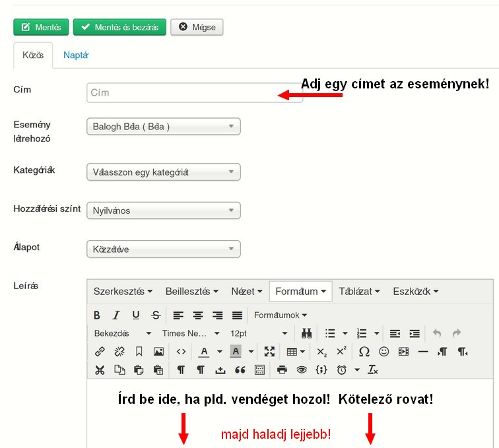
Task: Expand the Hozzáférési szint dropdown
Action: [x=163, y=211]
